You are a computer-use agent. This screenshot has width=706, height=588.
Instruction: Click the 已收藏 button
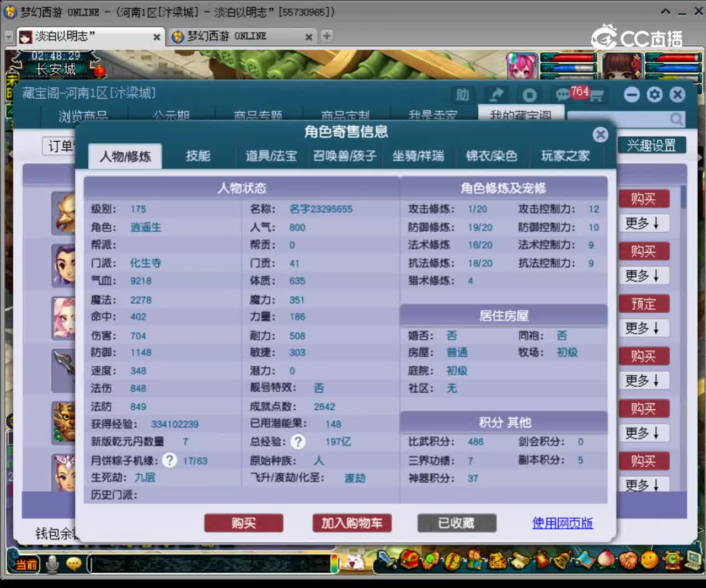point(457,523)
